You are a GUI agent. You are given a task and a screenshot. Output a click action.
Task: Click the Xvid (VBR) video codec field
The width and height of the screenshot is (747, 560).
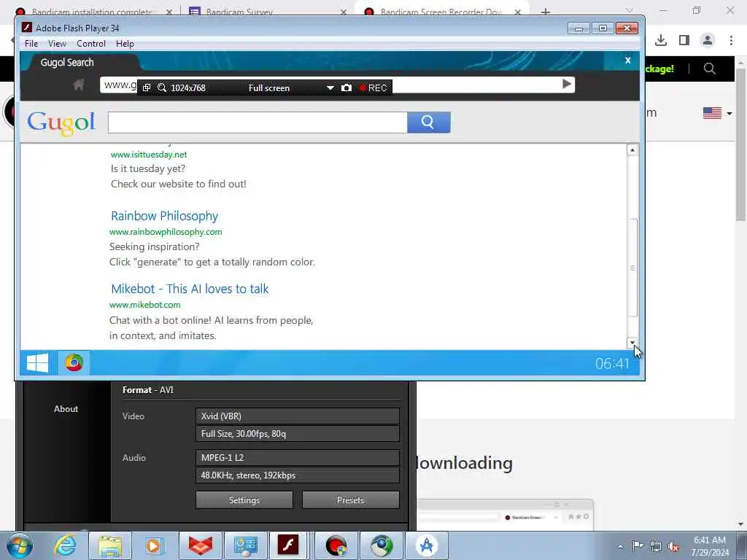click(x=298, y=416)
